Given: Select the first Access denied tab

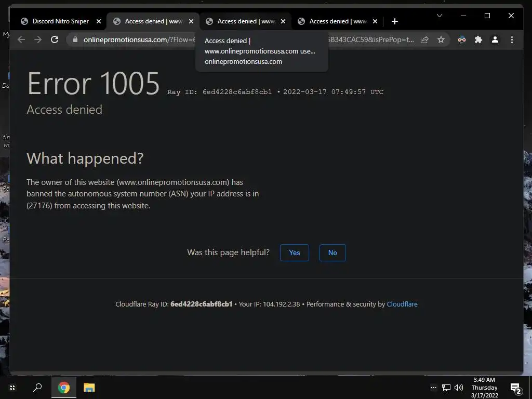Looking at the screenshot, I should coord(153,21).
